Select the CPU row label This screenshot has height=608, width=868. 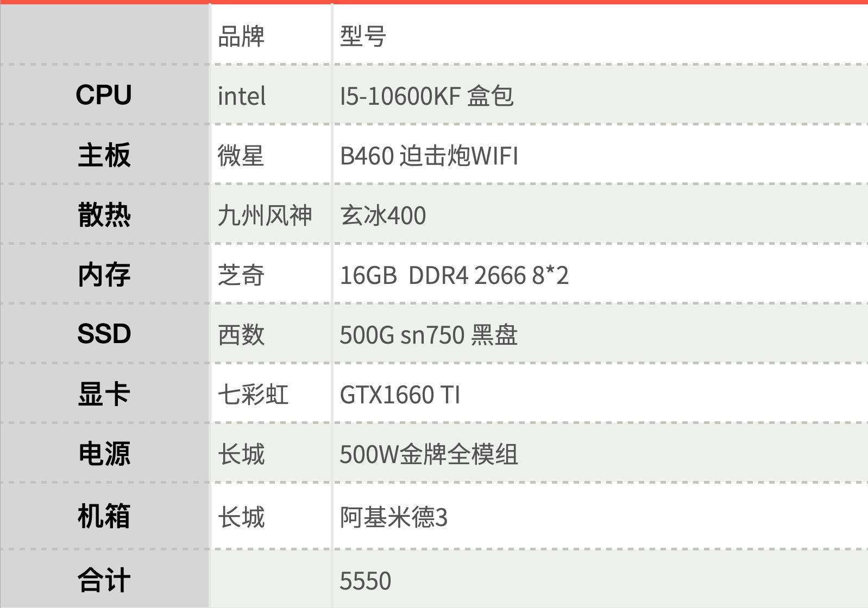104,95
